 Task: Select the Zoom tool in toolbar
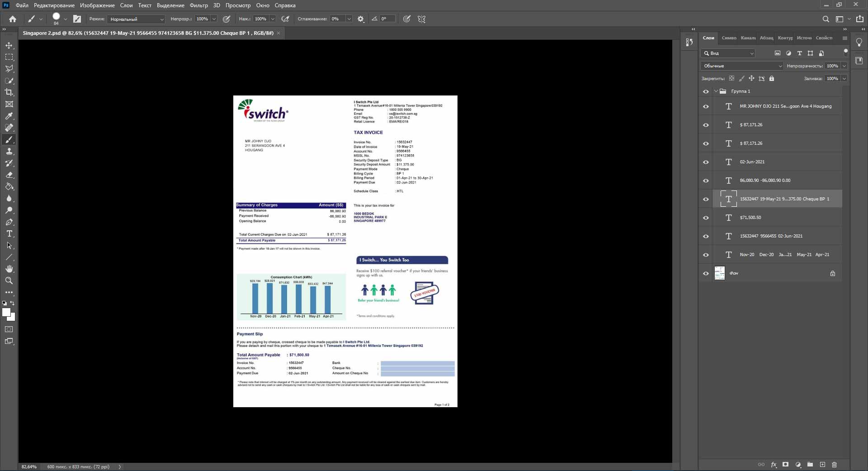(9, 281)
